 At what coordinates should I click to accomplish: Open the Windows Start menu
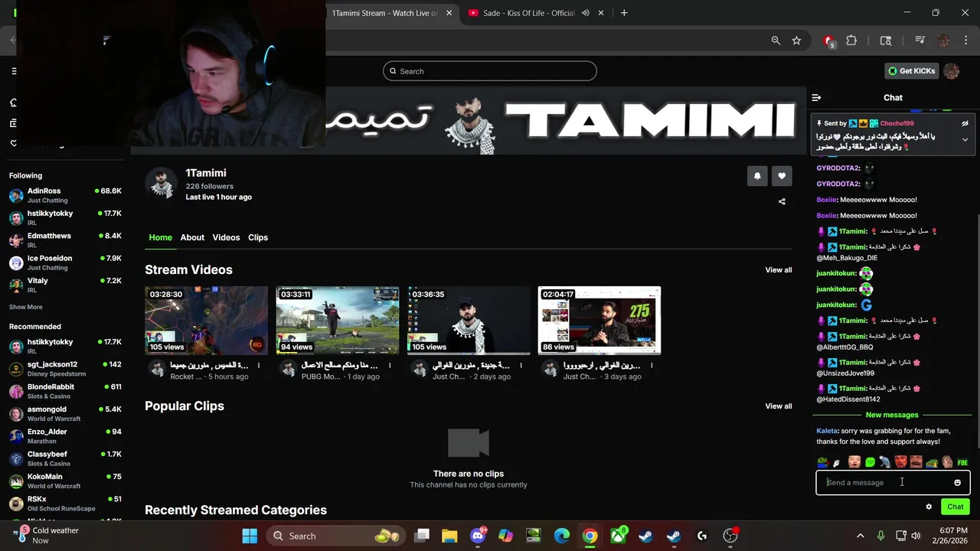click(x=250, y=536)
